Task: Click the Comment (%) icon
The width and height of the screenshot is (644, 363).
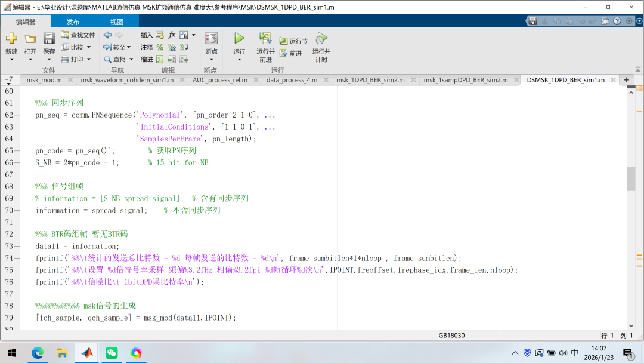Action: (x=160, y=47)
